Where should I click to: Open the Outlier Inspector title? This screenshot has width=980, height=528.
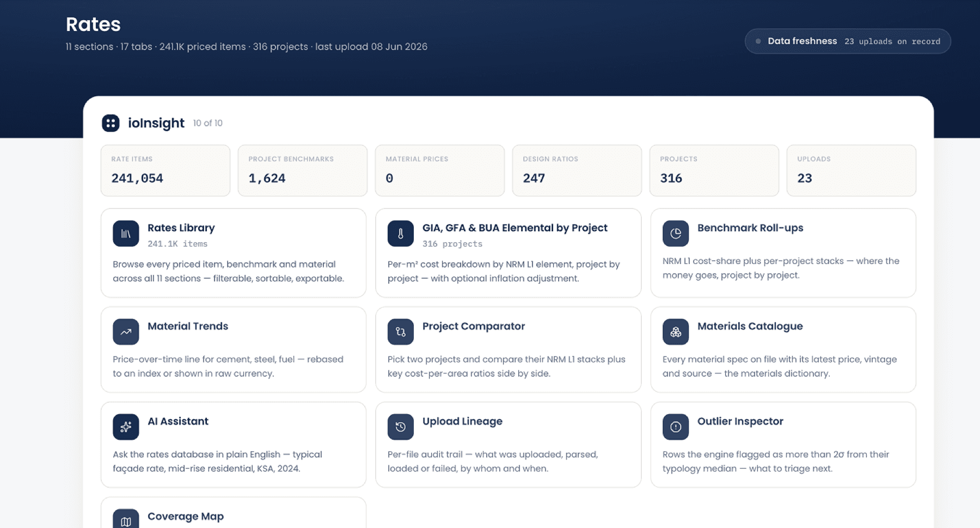(740, 421)
